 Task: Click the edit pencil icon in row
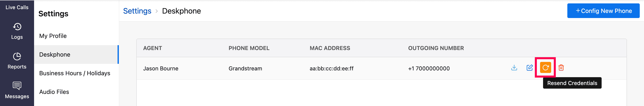529,68
